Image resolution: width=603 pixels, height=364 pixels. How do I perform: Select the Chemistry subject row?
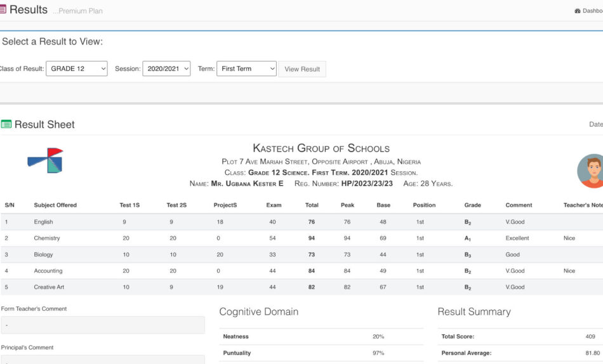pos(47,238)
